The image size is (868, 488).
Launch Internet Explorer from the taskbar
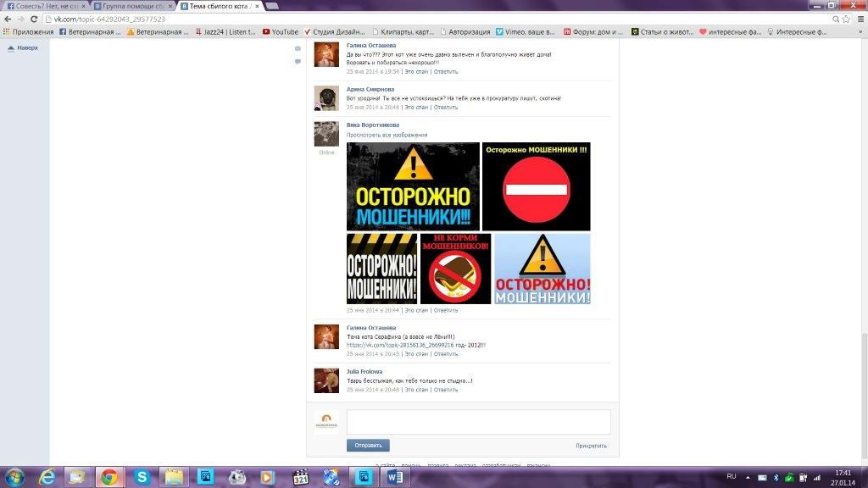tap(47, 477)
